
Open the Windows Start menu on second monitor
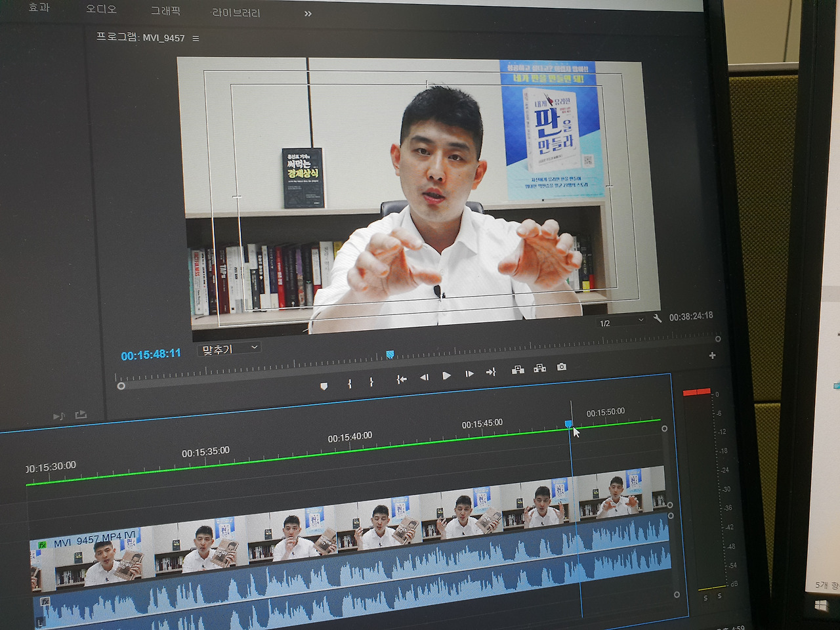pyautogui.click(x=820, y=605)
